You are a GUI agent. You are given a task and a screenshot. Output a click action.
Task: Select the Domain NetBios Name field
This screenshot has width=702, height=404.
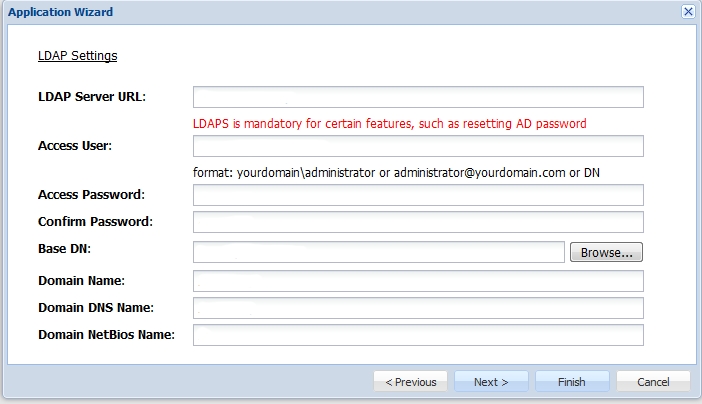pos(418,335)
